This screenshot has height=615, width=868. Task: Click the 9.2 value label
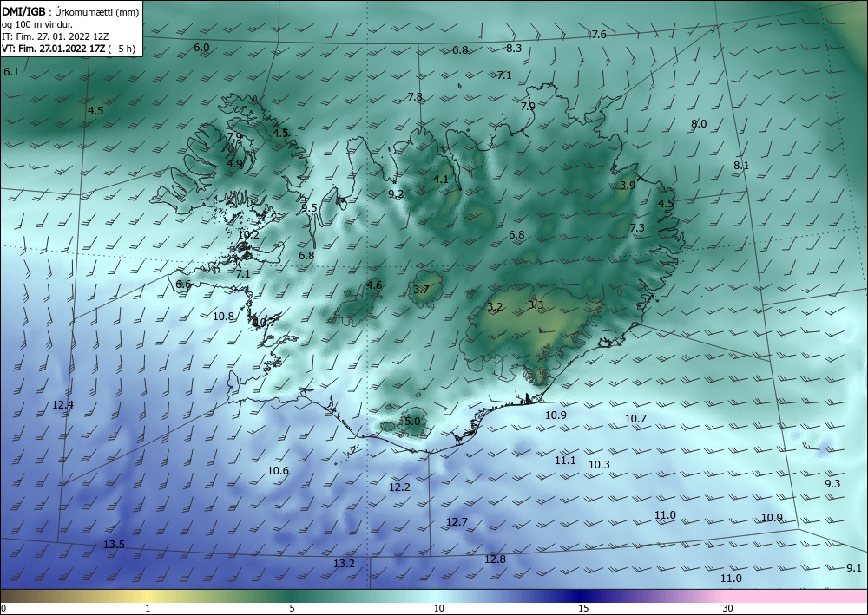click(396, 194)
